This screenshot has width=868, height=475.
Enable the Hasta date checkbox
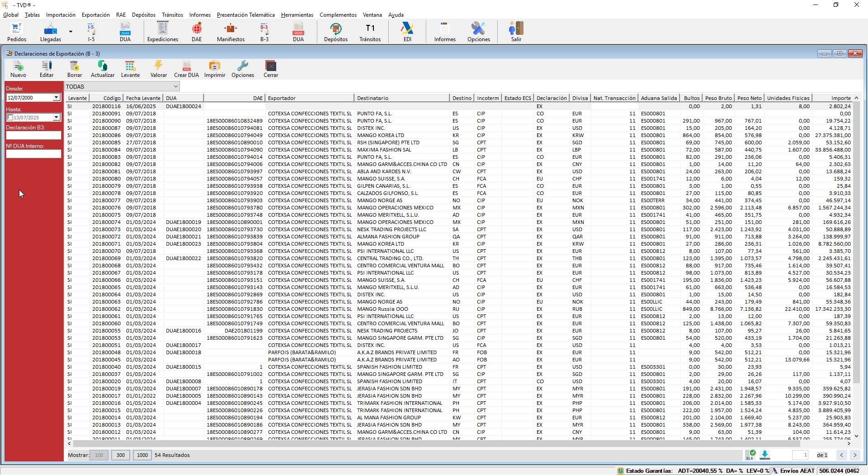[x=10, y=118]
